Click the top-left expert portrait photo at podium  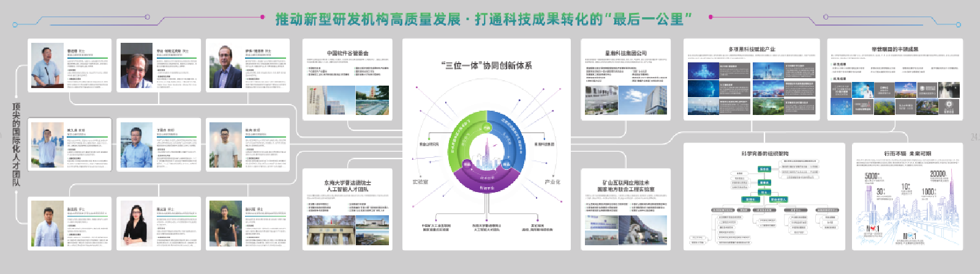click(47, 66)
